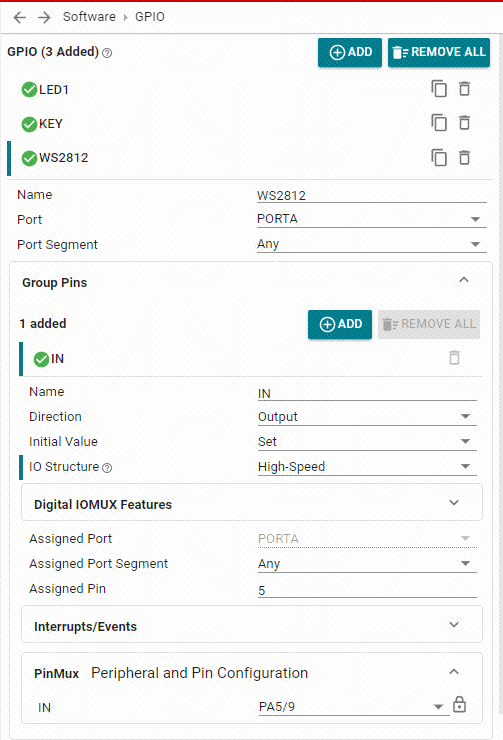Delete the WS2812 GPIO entry
503x740 pixels.
[464, 158]
